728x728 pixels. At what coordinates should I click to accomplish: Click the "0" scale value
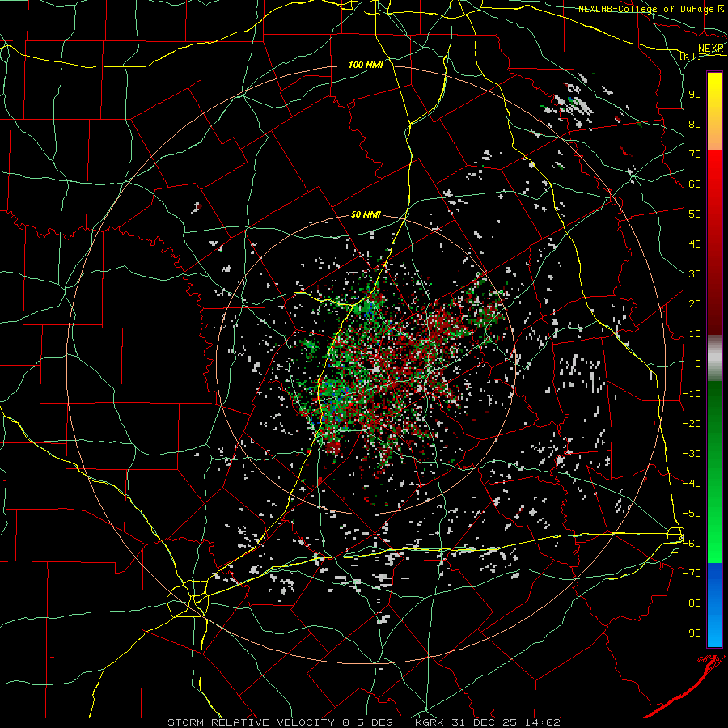tap(698, 363)
